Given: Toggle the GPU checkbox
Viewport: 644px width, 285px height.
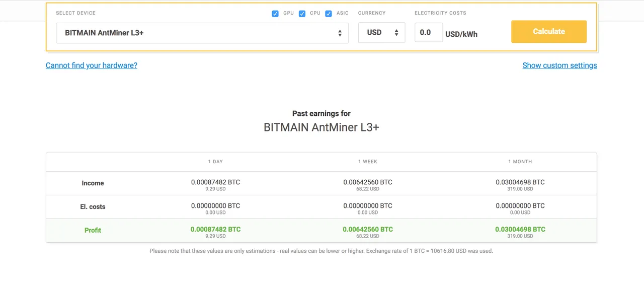Looking at the screenshot, I should (x=275, y=14).
